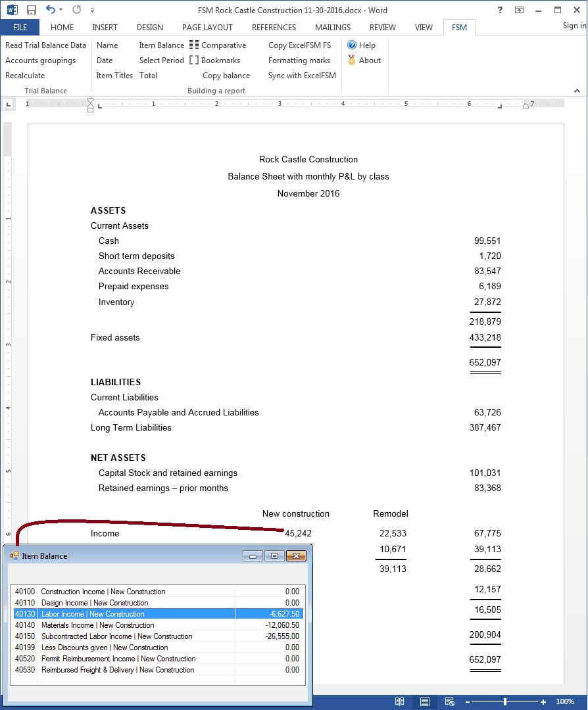Select row 40150 Subcontracted Labor Income

(158, 636)
